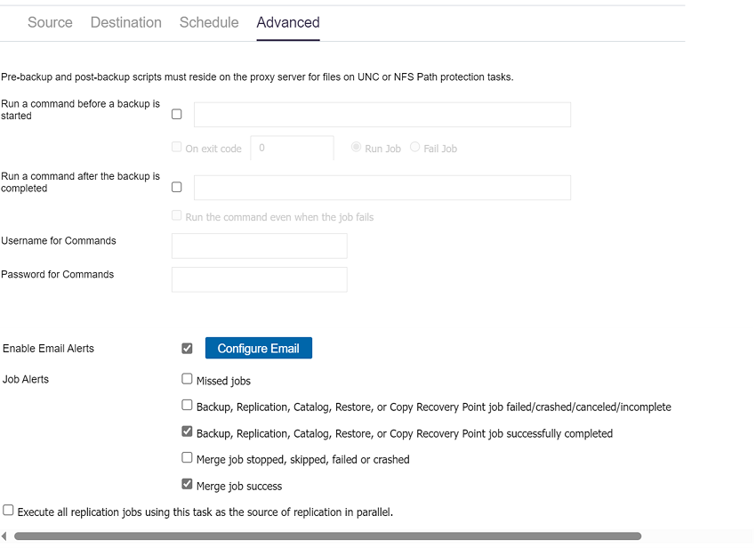
Task: Toggle the On exit code checkbox
Action: (x=176, y=149)
